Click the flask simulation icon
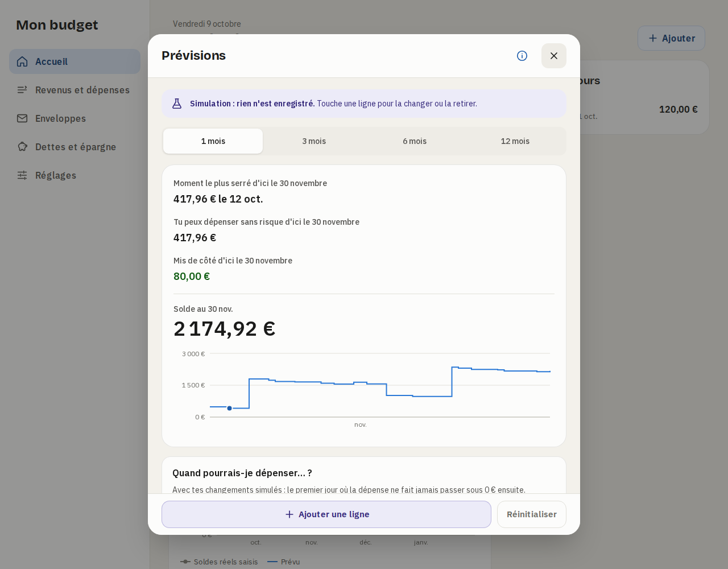This screenshot has height=569, width=728. click(177, 104)
